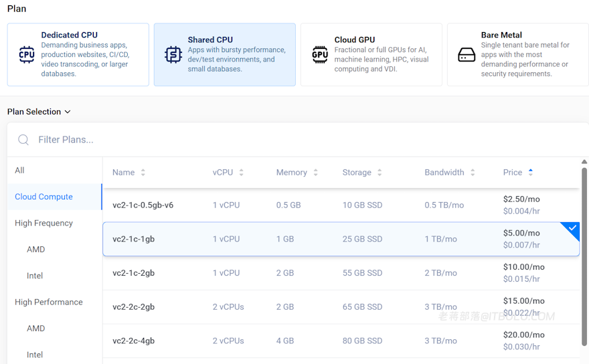Image resolution: width=589 pixels, height=364 pixels.
Task: Click the $10.00/mo price
Action: 523,267
